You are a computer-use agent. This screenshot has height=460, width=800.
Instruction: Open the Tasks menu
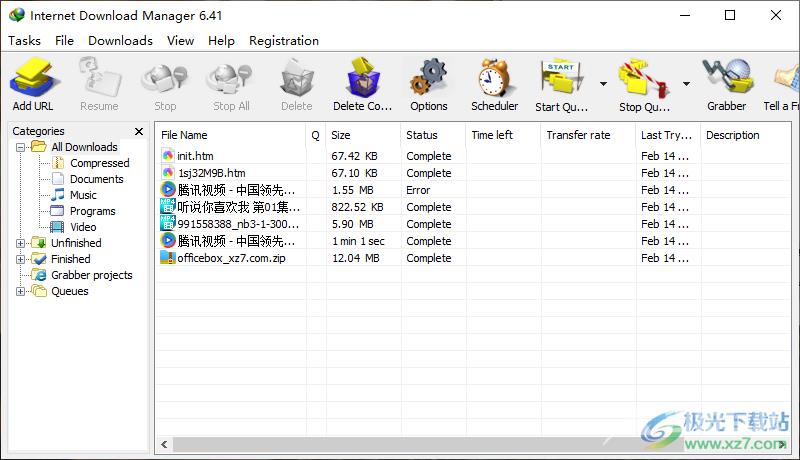[x=24, y=41]
